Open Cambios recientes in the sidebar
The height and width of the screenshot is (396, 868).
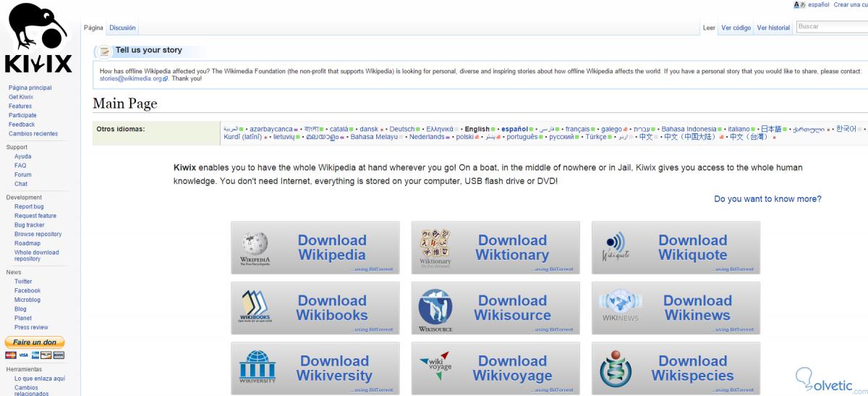point(33,133)
